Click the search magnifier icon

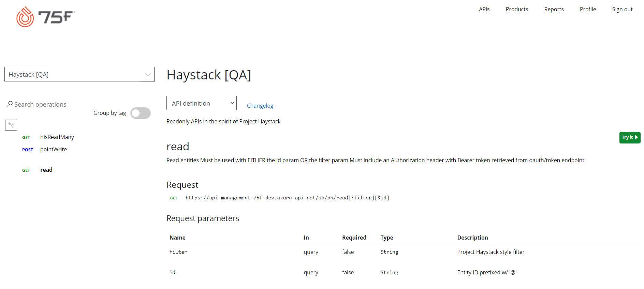pos(10,104)
